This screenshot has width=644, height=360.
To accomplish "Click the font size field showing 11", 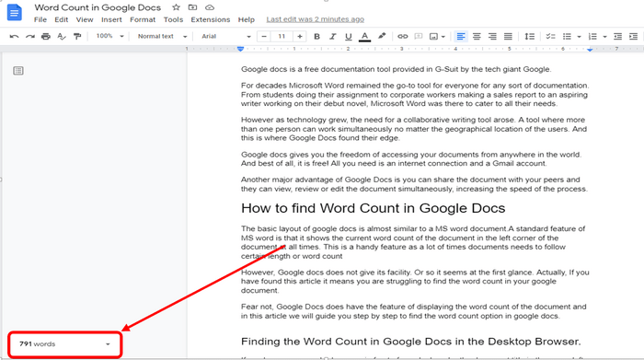I will pos(282,37).
